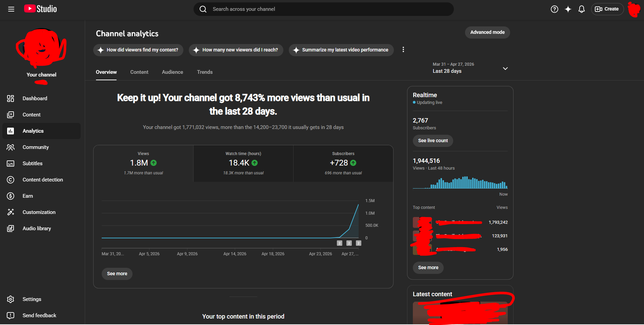Open the hamburger navigation menu
Screen dimensions: 644x325
(11, 9)
